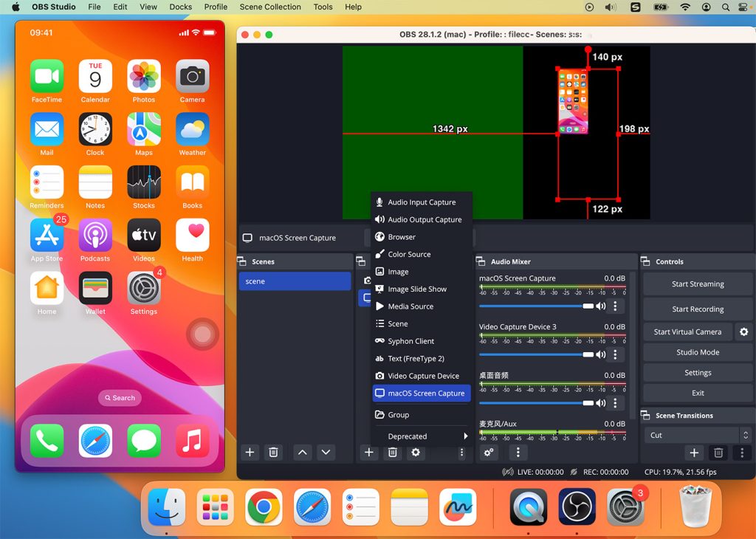
Task: Open source properties gear icon
Action: coord(416,452)
